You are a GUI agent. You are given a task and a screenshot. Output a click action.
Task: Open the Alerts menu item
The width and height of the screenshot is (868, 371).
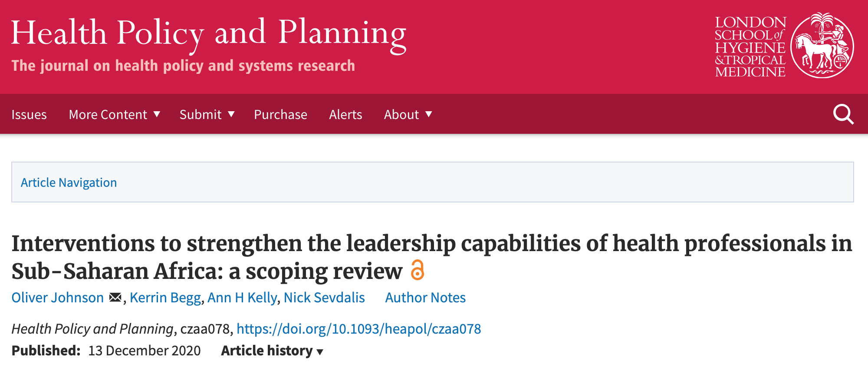(x=345, y=114)
